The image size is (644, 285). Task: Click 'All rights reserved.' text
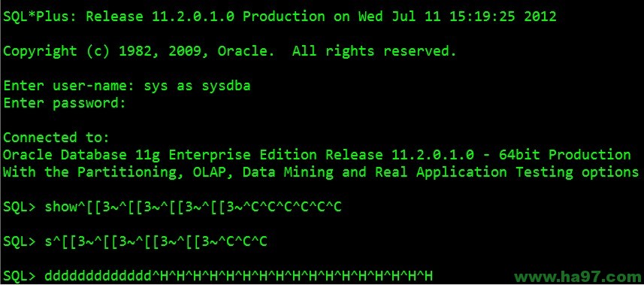374,51
